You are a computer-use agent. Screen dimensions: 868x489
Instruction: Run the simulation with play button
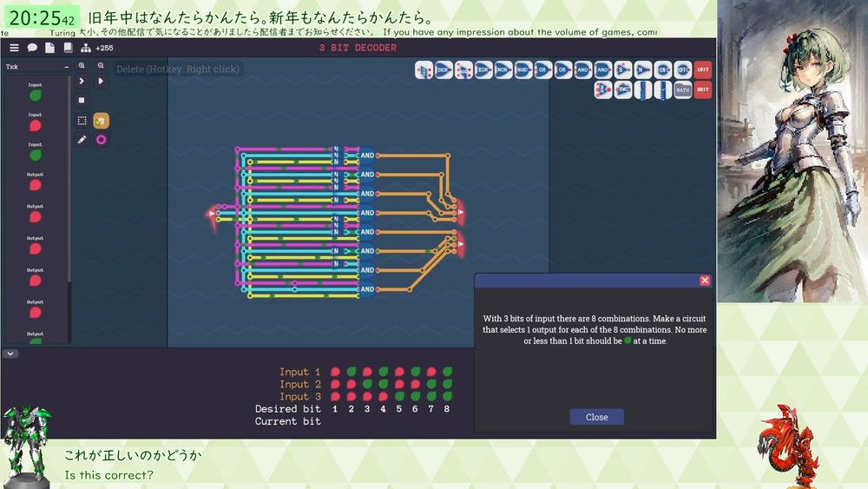[101, 81]
